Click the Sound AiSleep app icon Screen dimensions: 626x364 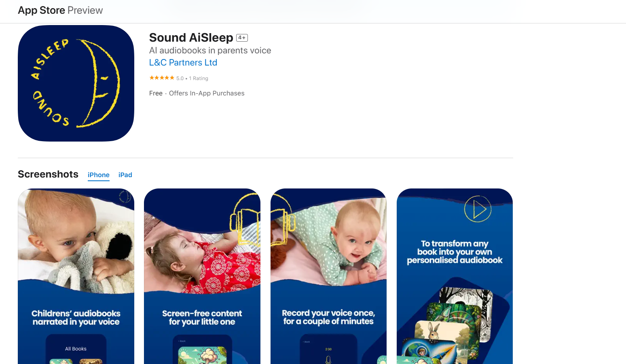pyautogui.click(x=76, y=83)
